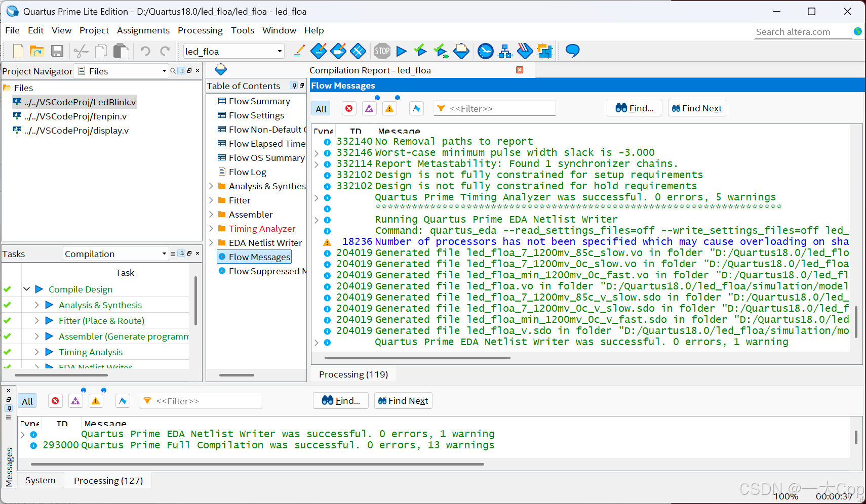
Task: Expand message 332146 worst-case pulse width
Action: point(317,153)
